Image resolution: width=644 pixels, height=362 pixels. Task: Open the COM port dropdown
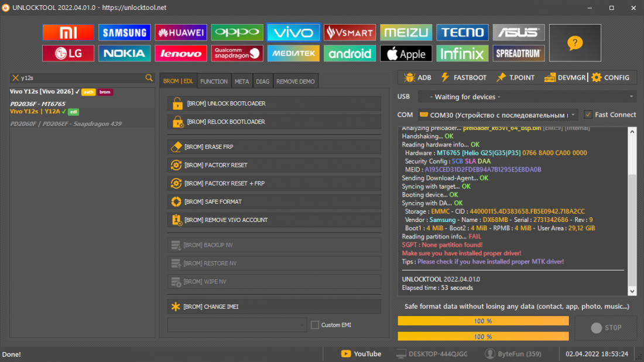pos(498,115)
